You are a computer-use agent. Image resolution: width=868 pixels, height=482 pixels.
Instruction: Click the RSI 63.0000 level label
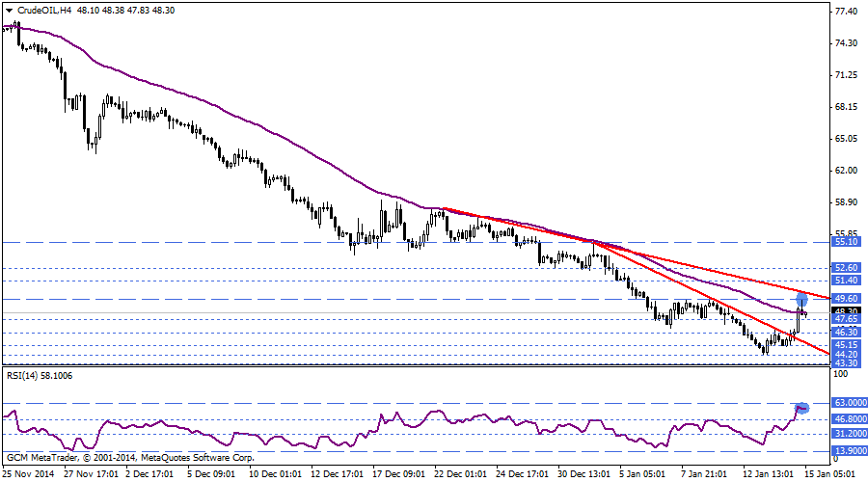[x=849, y=403]
